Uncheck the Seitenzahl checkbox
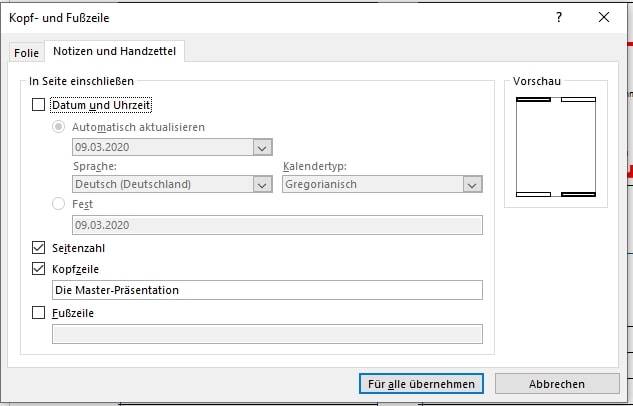Viewport: 633px width, 406px height. pos(38,247)
